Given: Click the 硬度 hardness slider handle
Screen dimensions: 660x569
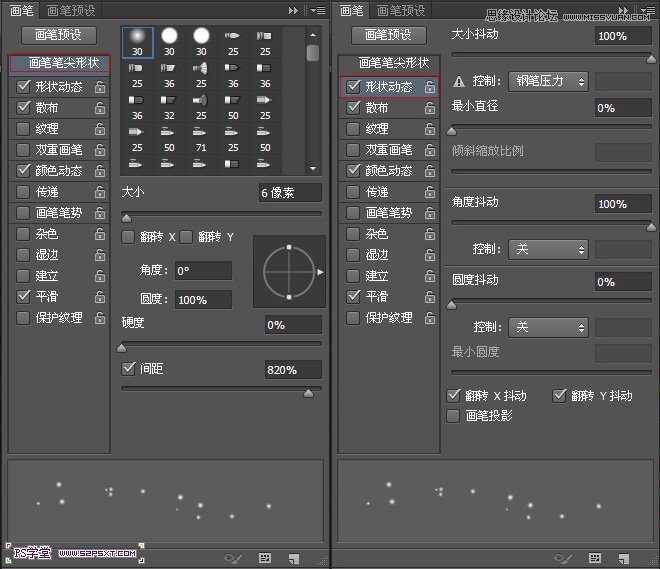Looking at the screenshot, I should click(122, 348).
